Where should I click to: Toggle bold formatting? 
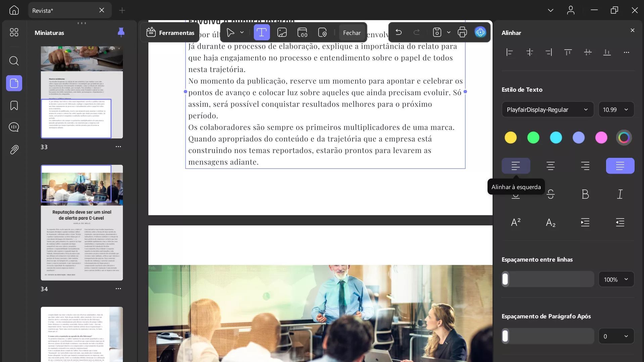[x=585, y=194]
